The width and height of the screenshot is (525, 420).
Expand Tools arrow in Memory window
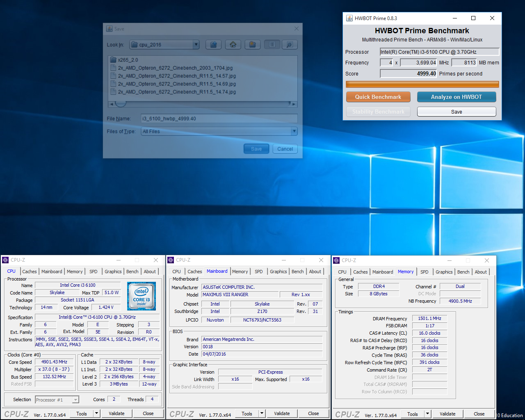tap(428, 414)
